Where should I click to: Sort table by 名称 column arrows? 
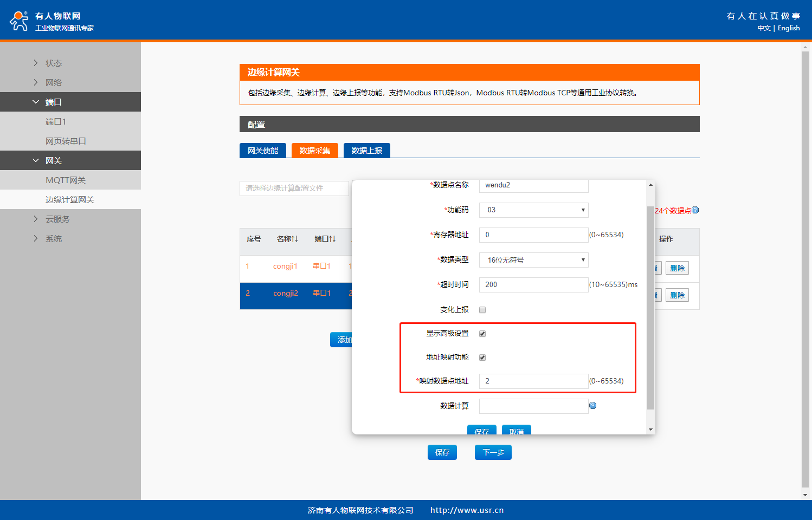click(295, 239)
